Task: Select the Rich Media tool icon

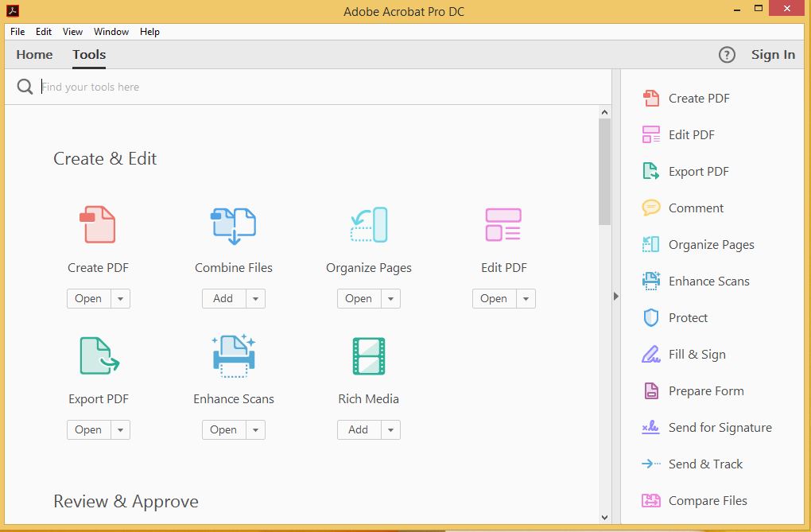Action: click(x=368, y=356)
